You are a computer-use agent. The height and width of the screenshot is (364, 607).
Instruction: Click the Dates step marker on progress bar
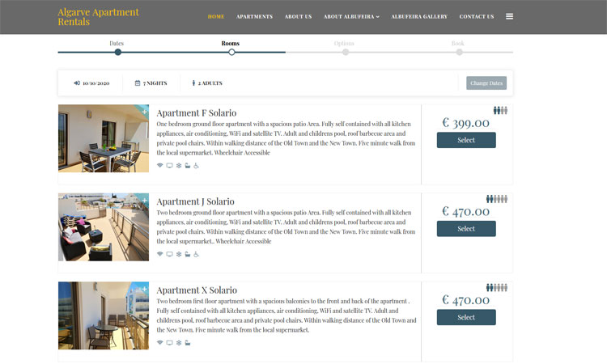click(x=117, y=53)
